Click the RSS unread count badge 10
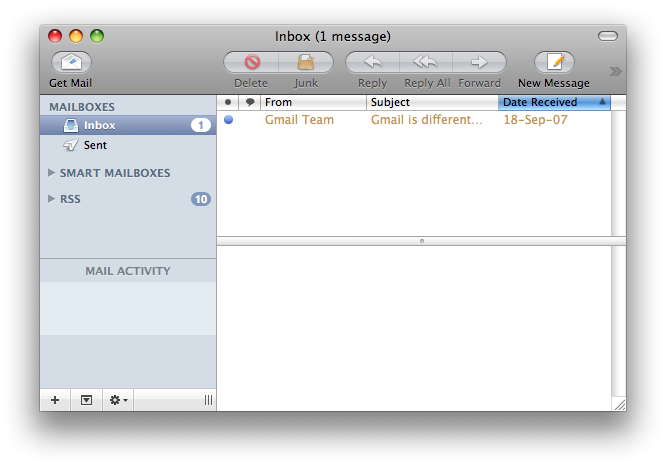Screen dimensions: 666x466 pos(201,199)
